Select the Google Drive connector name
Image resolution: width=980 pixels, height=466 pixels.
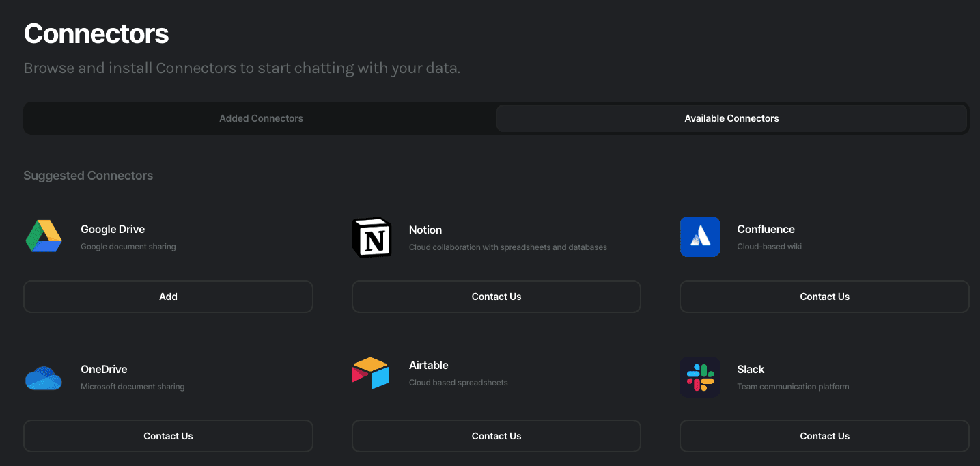pyautogui.click(x=112, y=229)
